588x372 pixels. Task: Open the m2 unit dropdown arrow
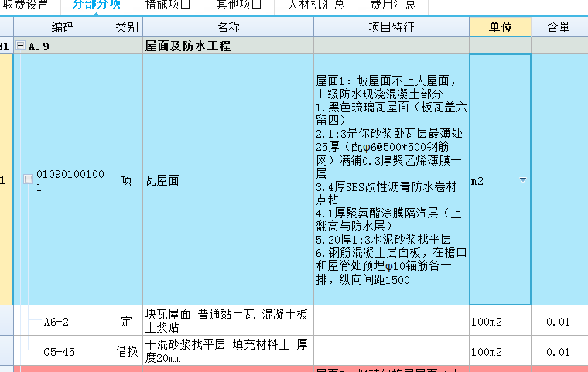coord(523,180)
